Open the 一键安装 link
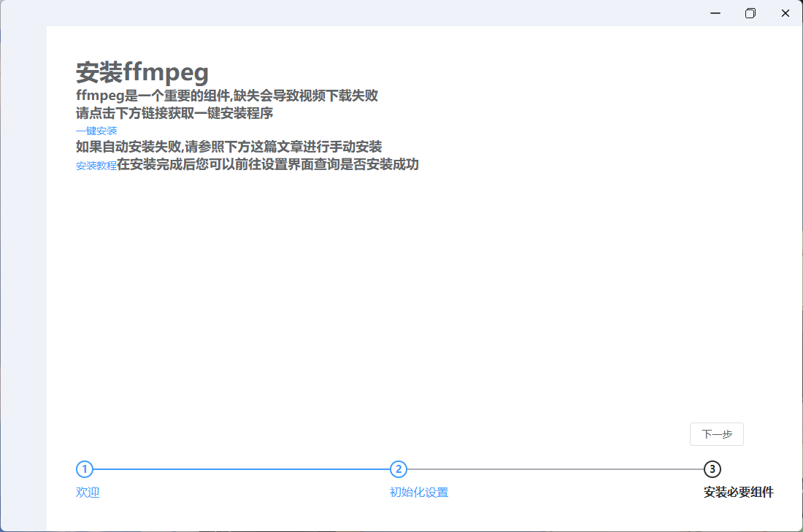Screen dimensions: 803x532 [96, 131]
